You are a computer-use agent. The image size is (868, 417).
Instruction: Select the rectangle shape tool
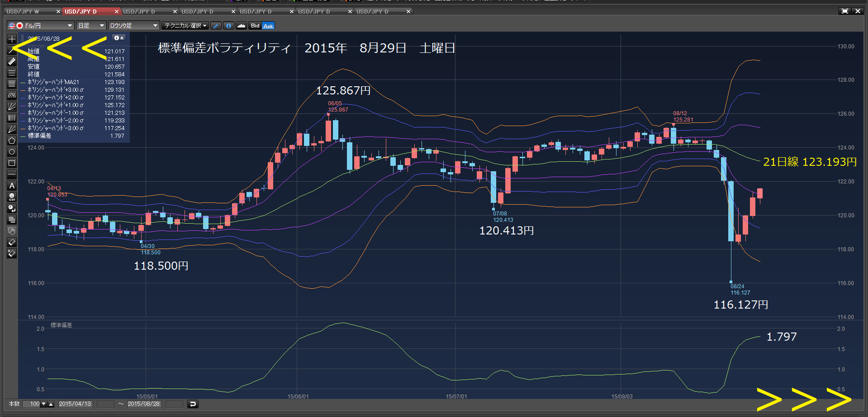[x=12, y=163]
